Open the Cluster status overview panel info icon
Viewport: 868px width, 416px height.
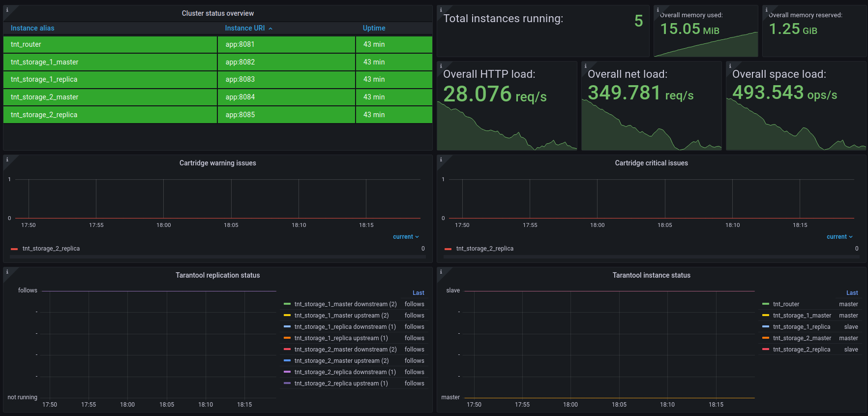(7, 10)
